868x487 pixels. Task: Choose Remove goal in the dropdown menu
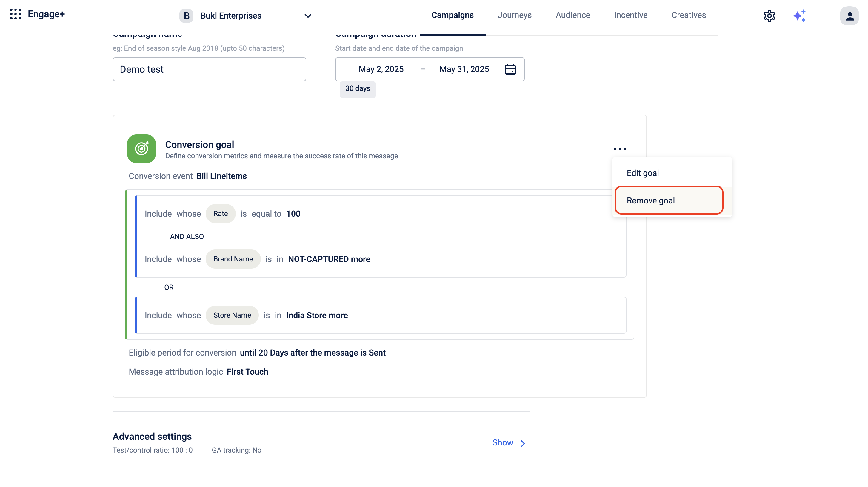point(651,201)
